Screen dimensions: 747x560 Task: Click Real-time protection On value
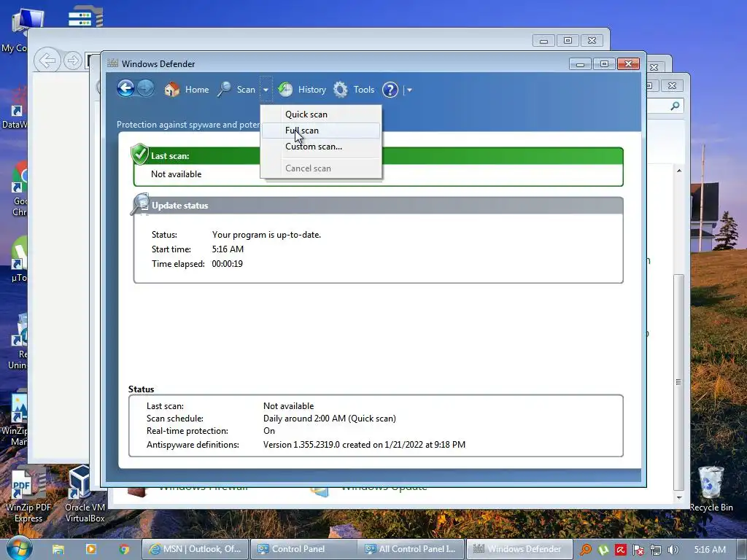pos(268,431)
